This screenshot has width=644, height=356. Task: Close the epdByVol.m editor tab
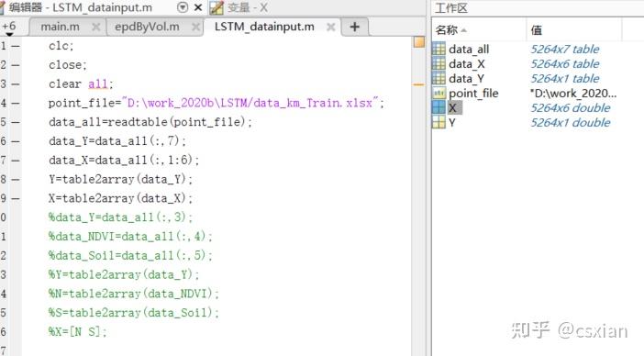point(196,28)
